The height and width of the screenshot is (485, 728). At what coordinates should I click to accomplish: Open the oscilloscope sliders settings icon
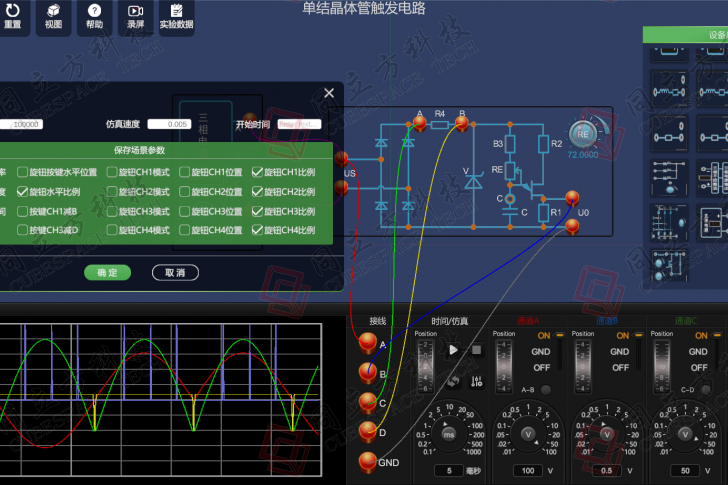(477, 381)
